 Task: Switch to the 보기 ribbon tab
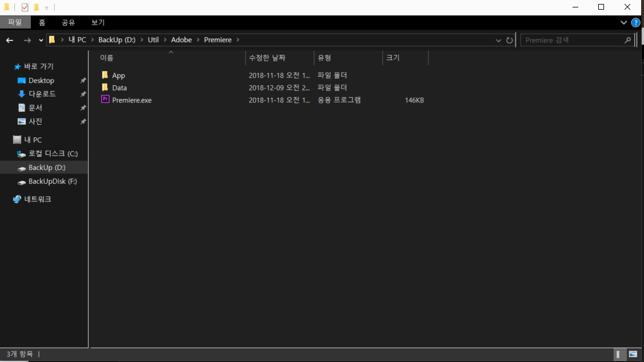pyautogui.click(x=98, y=23)
